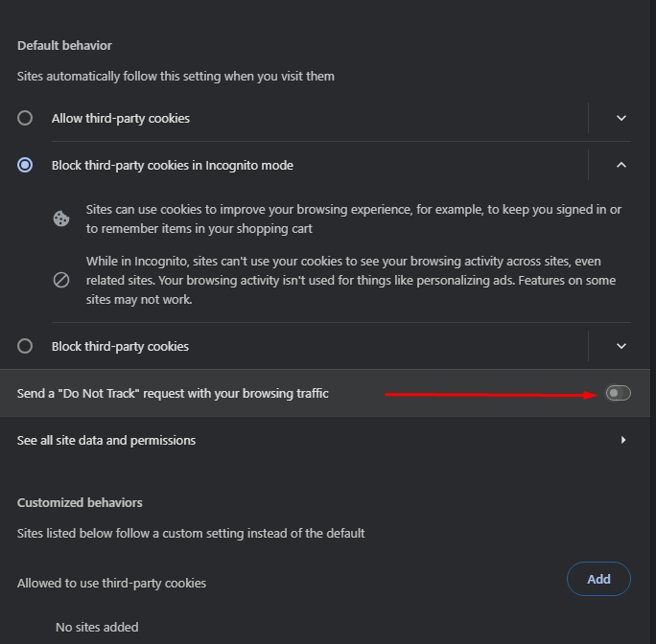Image resolution: width=656 pixels, height=644 pixels.
Task: Click Add for allowed third-party cookie sites
Action: tap(598, 579)
